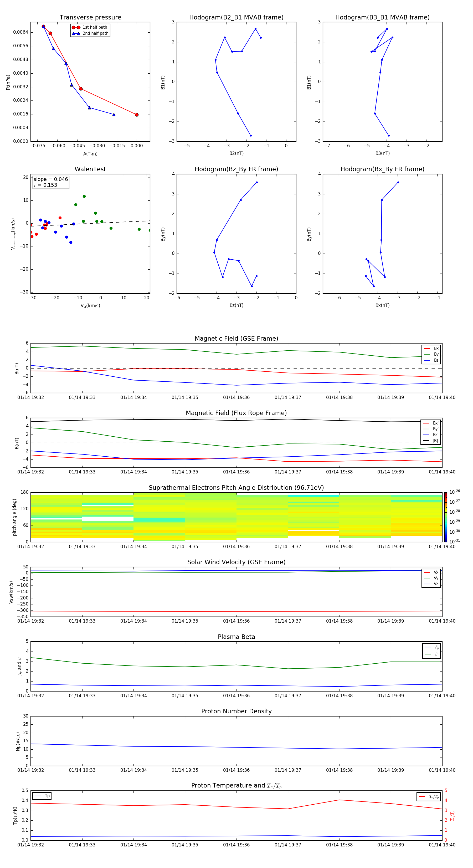
Task: Click the Plasma Beta legend box
Action: point(431,651)
